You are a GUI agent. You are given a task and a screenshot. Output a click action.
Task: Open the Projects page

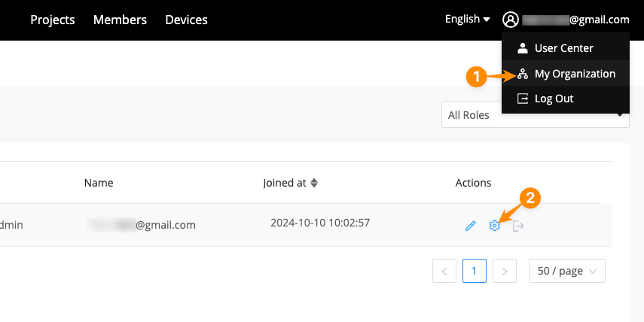tap(53, 20)
